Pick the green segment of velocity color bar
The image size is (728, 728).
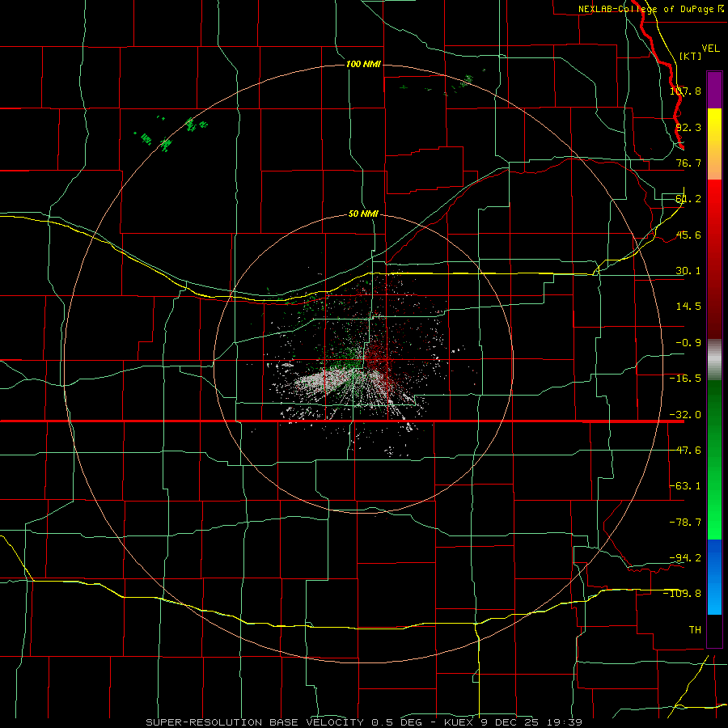714,459
